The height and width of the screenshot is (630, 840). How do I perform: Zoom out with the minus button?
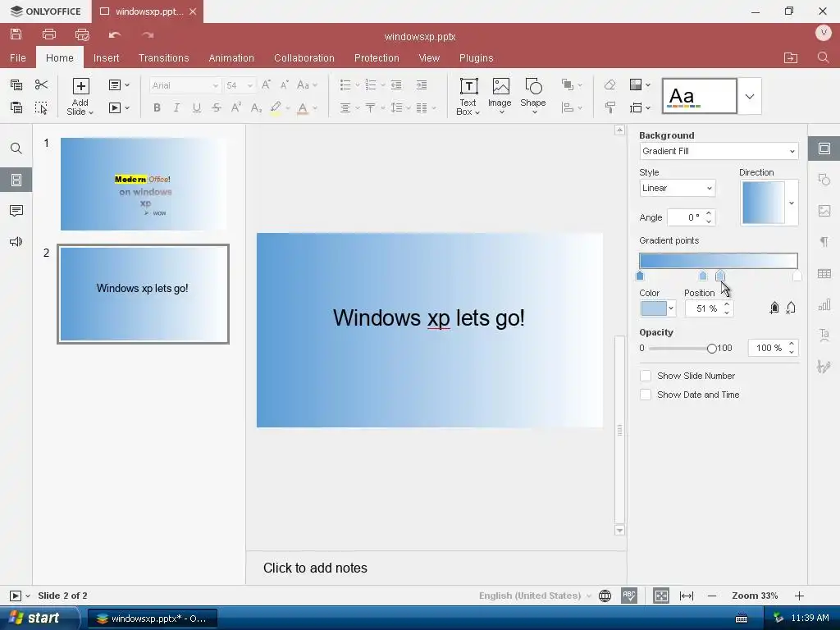click(711, 596)
